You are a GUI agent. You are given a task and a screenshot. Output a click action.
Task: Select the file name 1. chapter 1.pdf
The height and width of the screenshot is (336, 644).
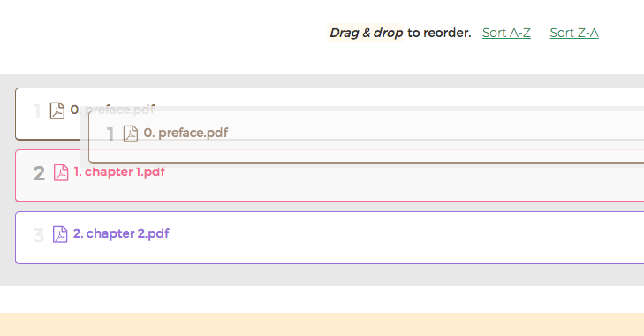click(x=119, y=172)
